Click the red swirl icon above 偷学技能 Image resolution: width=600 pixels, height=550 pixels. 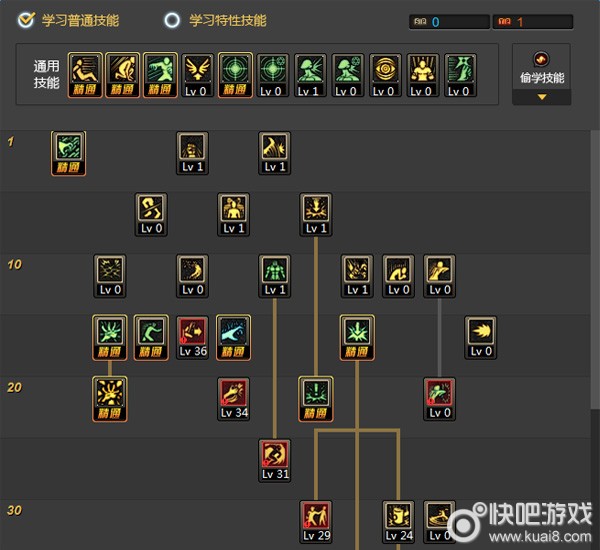pos(541,59)
